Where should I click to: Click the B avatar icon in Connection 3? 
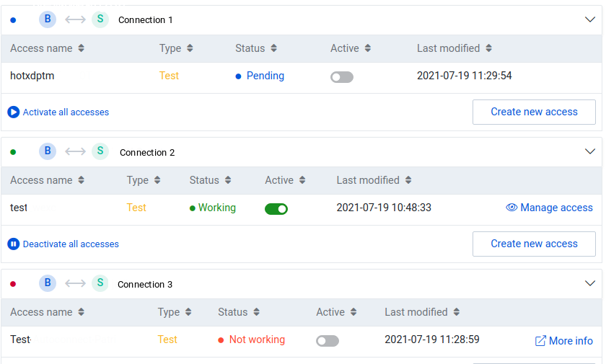48,283
